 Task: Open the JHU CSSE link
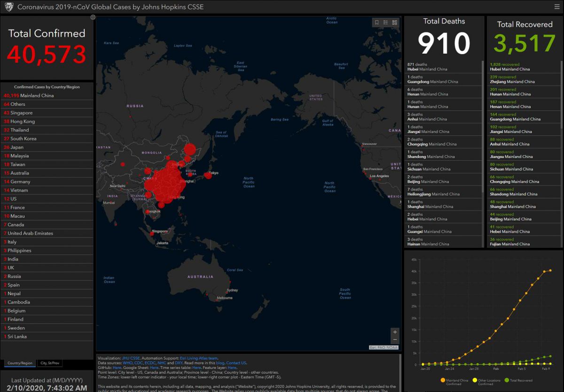pyautogui.click(x=130, y=358)
